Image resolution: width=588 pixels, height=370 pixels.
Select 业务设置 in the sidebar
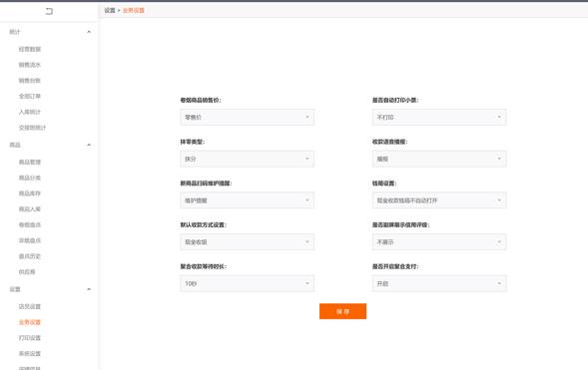click(30, 322)
